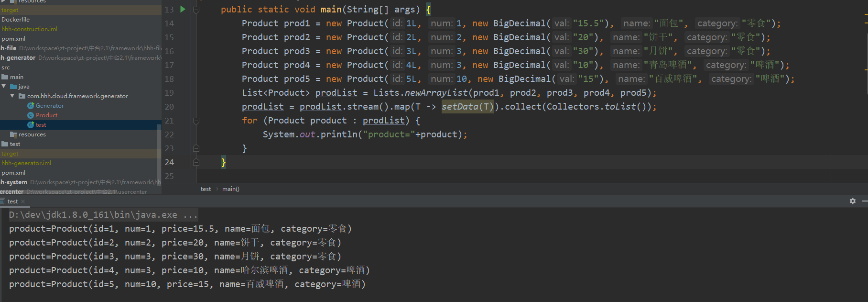868x302 pixels.
Task: Click resources folder icon under main
Action: [x=13, y=134]
